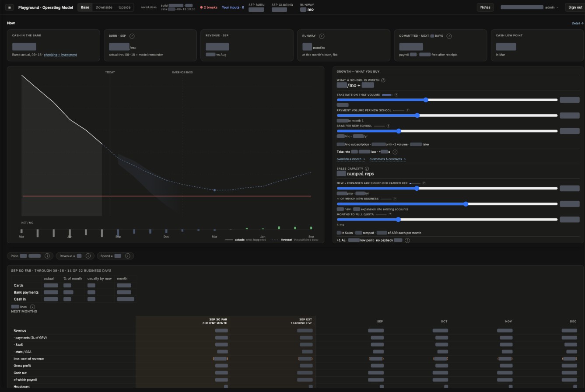
Task: Open help icon for SaaS Per New School
Action: coord(388,126)
